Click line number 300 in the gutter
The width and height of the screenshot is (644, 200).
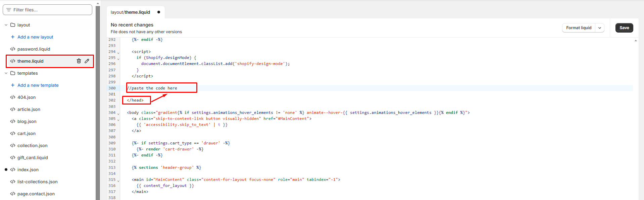click(112, 88)
